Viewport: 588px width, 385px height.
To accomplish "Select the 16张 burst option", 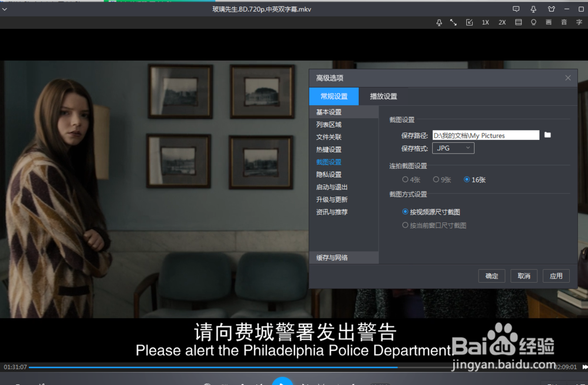I will 475,179.
